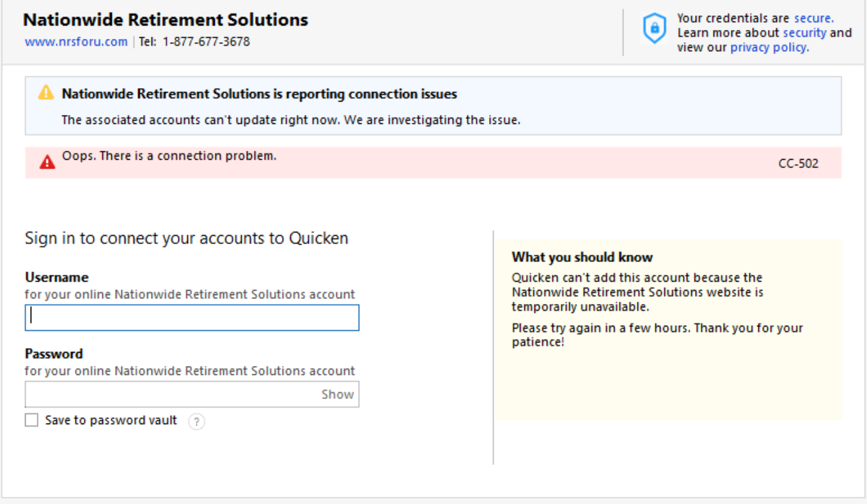Click 'Oops. There is a connection problem.' message

click(x=169, y=156)
